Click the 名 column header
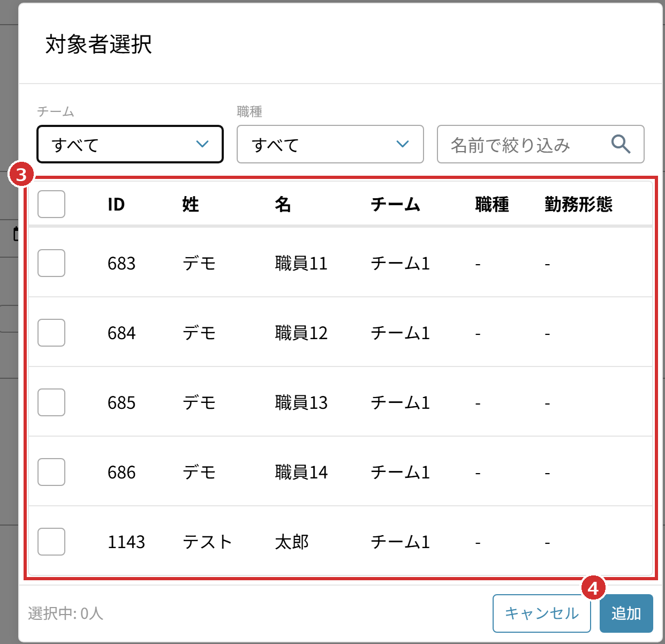665x644 pixels. [283, 204]
